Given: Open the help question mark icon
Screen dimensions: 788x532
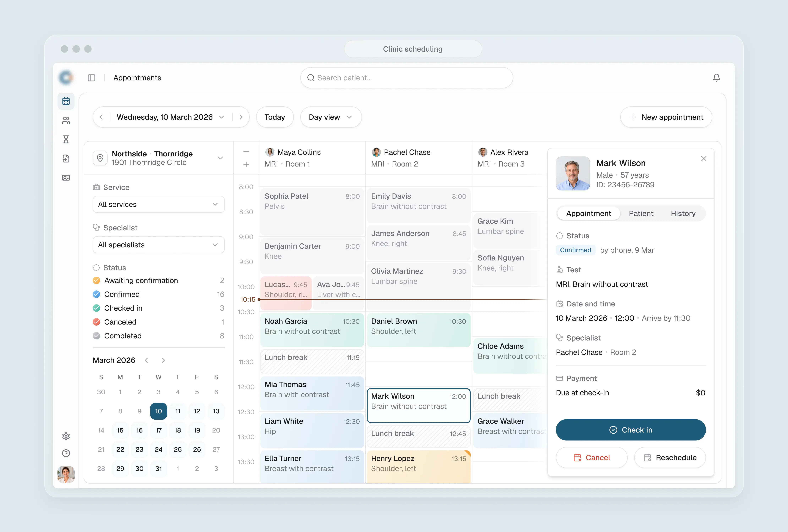Looking at the screenshot, I should tap(66, 453).
